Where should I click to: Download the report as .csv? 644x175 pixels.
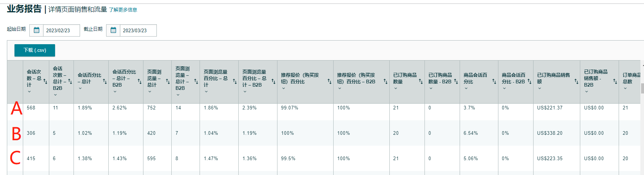pos(35,50)
